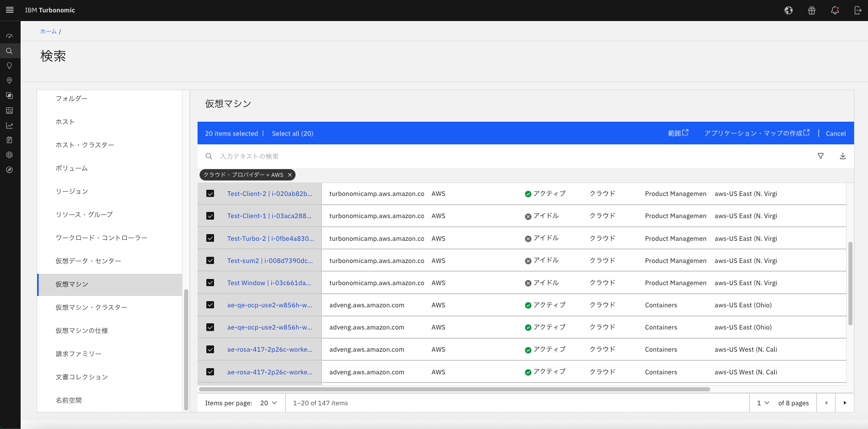Select 仮想マシン・クラスター in the left list
Viewport: 868px width, 429px height.
tap(91, 307)
